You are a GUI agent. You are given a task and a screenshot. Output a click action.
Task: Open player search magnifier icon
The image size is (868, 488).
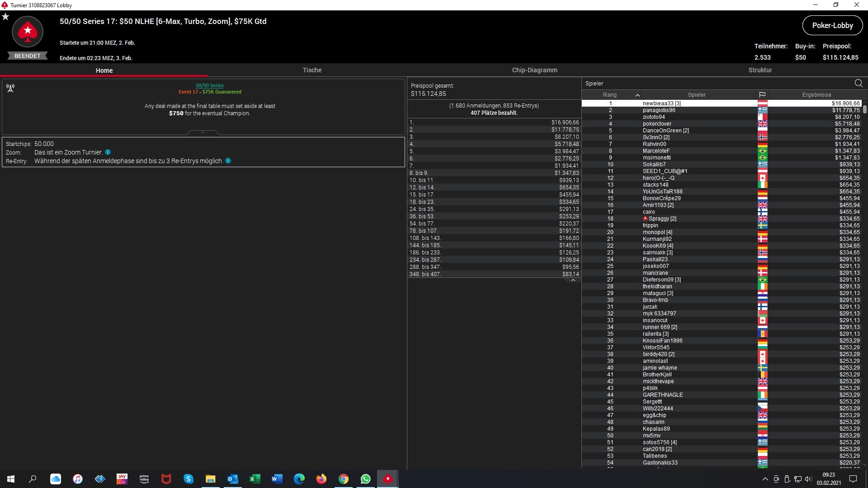(x=859, y=83)
